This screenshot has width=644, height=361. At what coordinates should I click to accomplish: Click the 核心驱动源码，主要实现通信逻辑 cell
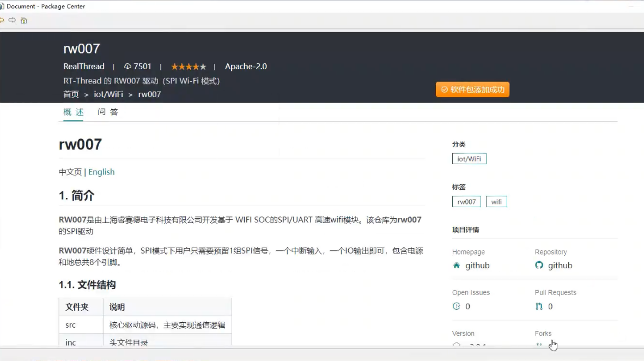(x=167, y=325)
